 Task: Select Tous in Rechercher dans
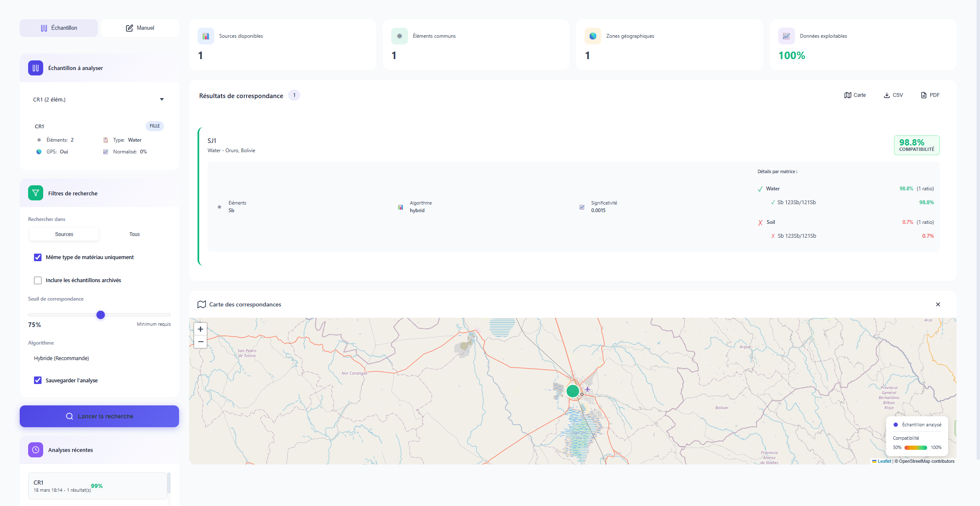coord(134,234)
